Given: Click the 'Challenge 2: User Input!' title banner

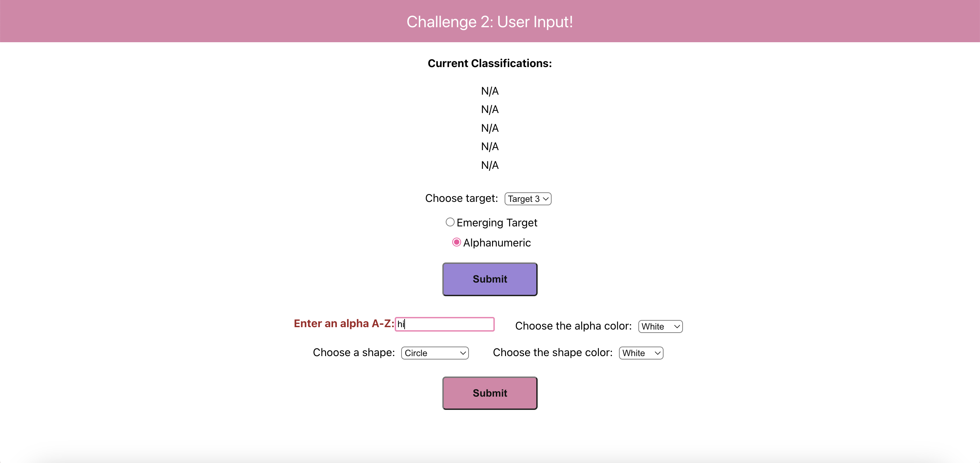Looking at the screenshot, I should 490,22.
